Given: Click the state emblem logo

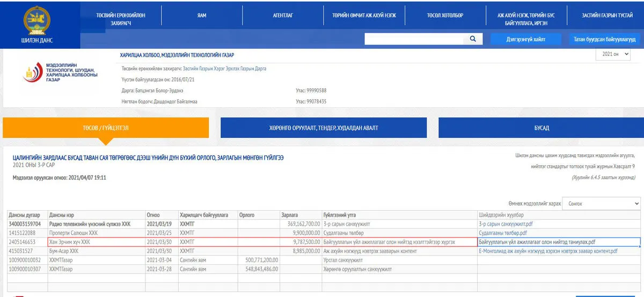Looking at the screenshot, I should [36, 19].
